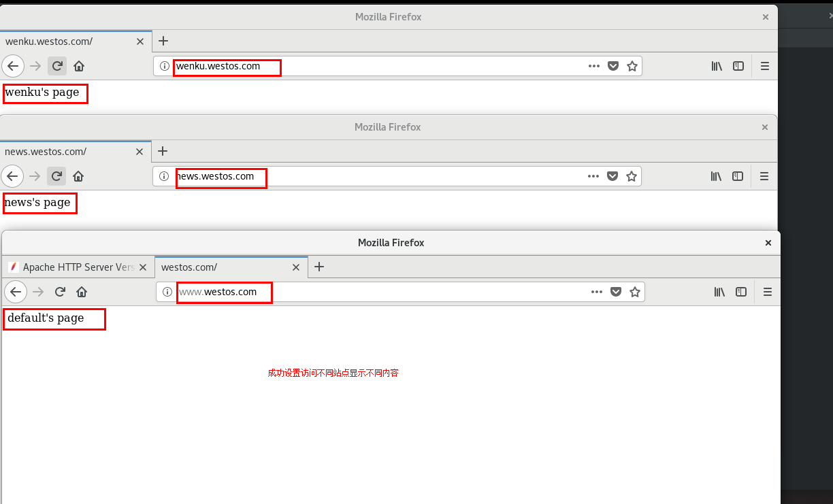The height and width of the screenshot is (504, 833).
Task: Go back in news.westos.com window
Action: pyautogui.click(x=12, y=176)
